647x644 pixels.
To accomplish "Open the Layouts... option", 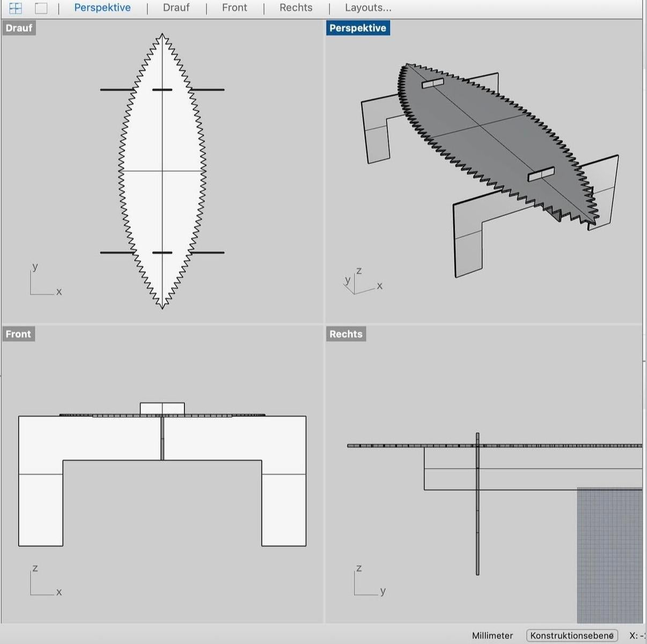I will point(368,8).
